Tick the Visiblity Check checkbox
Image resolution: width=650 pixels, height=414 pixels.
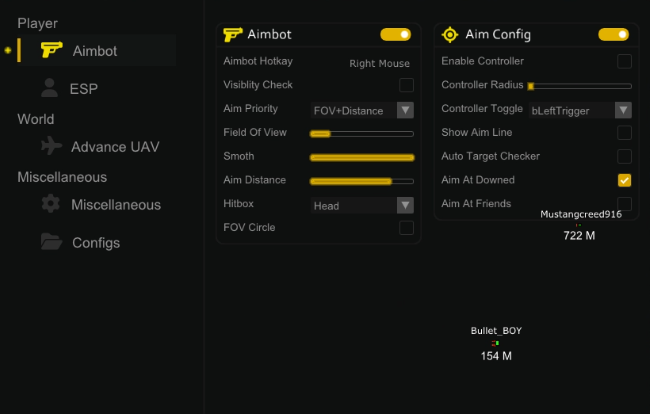406,85
